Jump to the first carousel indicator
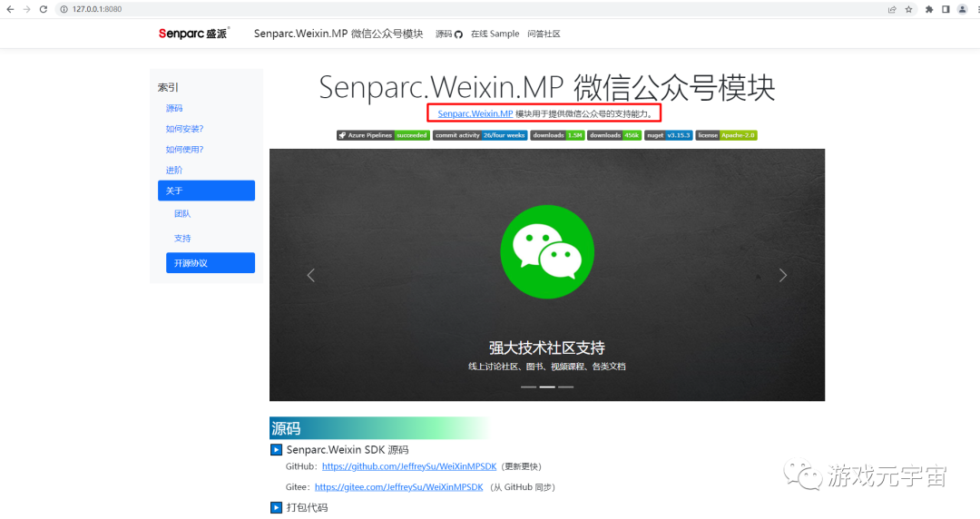The width and height of the screenshot is (980, 519). coord(529,387)
